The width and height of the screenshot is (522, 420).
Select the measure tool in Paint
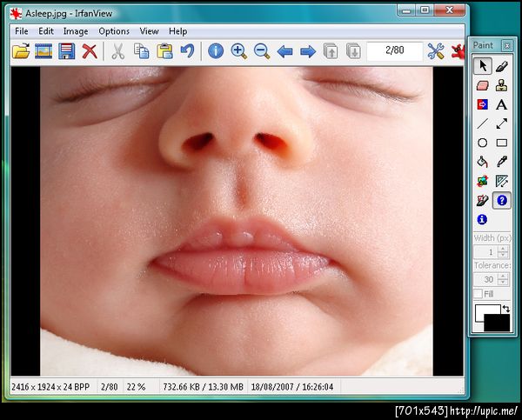tap(502, 182)
